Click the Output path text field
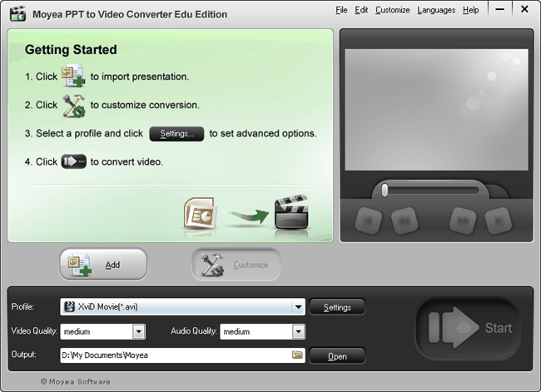Image resolution: width=541 pixels, height=392 pixels. pyautogui.click(x=175, y=355)
